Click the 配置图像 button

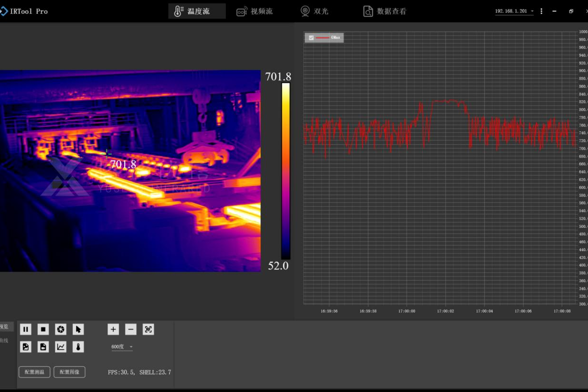tap(69, 372)
